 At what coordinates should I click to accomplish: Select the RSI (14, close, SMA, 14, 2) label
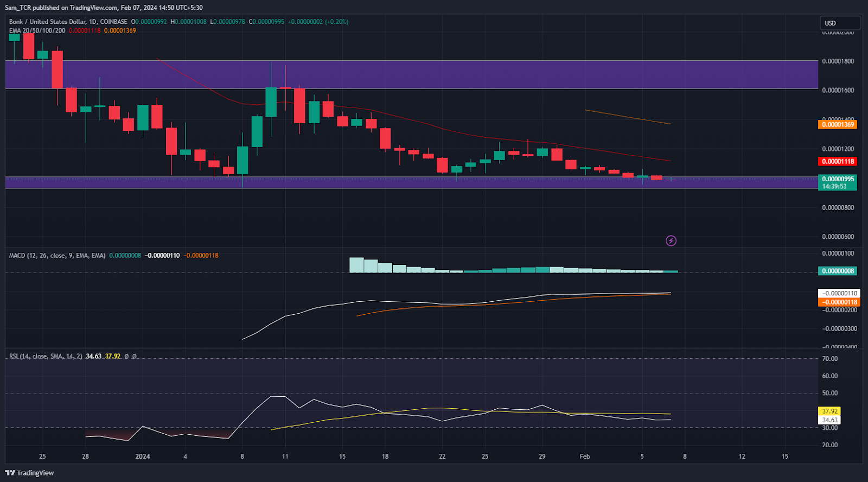[46, 356]
